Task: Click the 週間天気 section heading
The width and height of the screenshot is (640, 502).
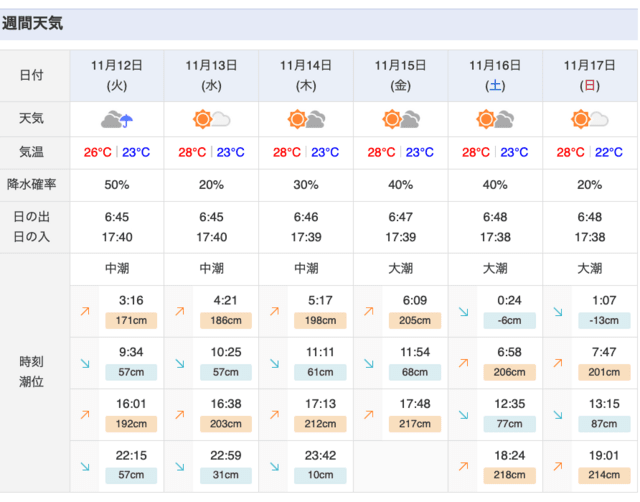Action: (33, 23)
